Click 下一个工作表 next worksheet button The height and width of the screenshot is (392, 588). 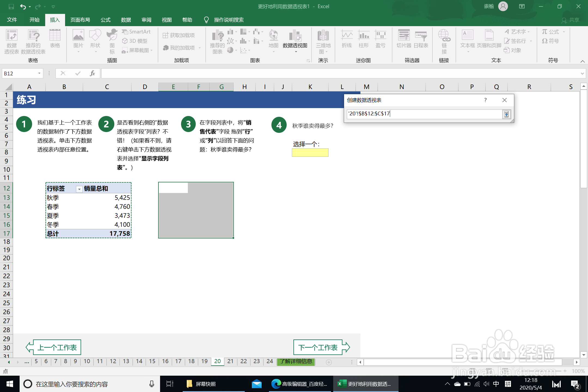(318, 347)
